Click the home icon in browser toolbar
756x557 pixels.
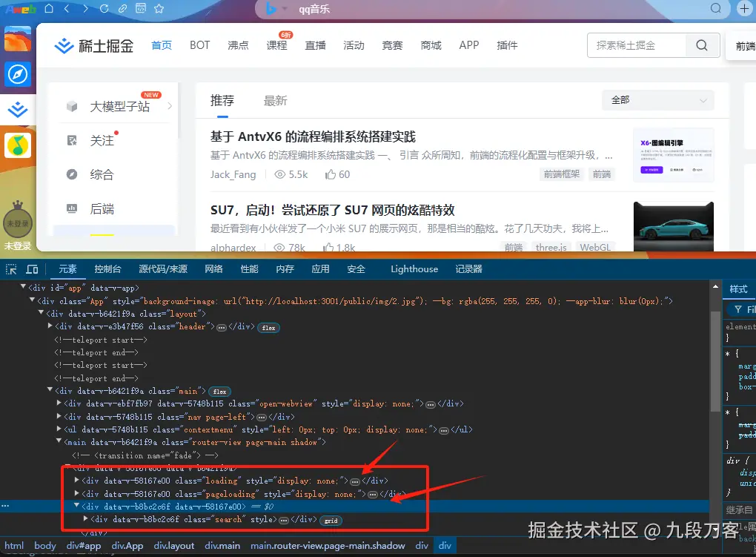(x=49, y=8)
